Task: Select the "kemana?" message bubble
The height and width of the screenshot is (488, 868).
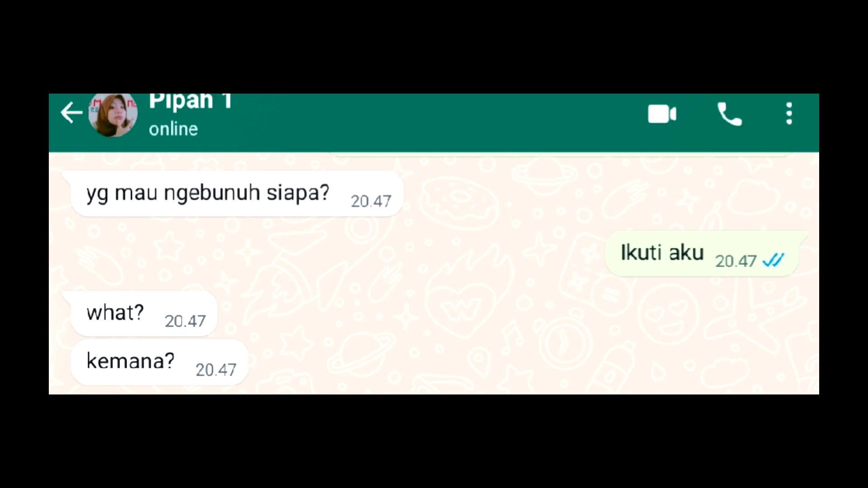Action: click(160, 362)
